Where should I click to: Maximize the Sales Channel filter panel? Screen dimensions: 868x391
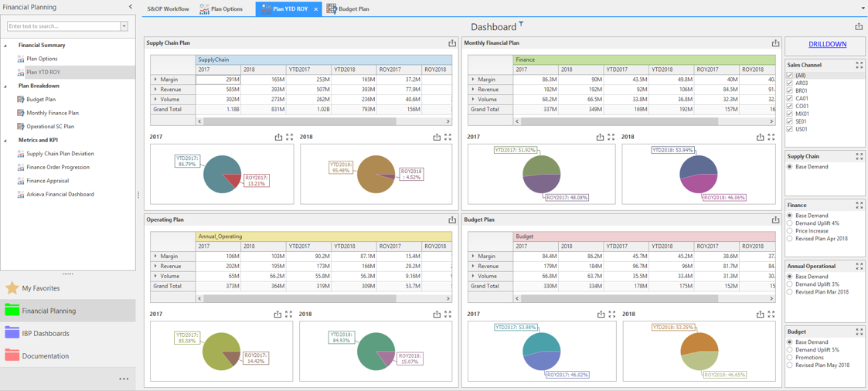tap(859, 65)
